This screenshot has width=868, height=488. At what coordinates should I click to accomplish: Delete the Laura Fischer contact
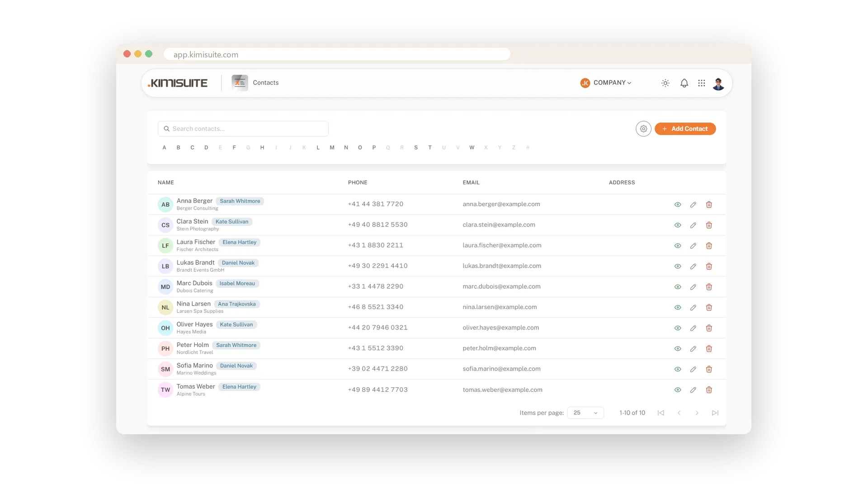tap(709, 246)
